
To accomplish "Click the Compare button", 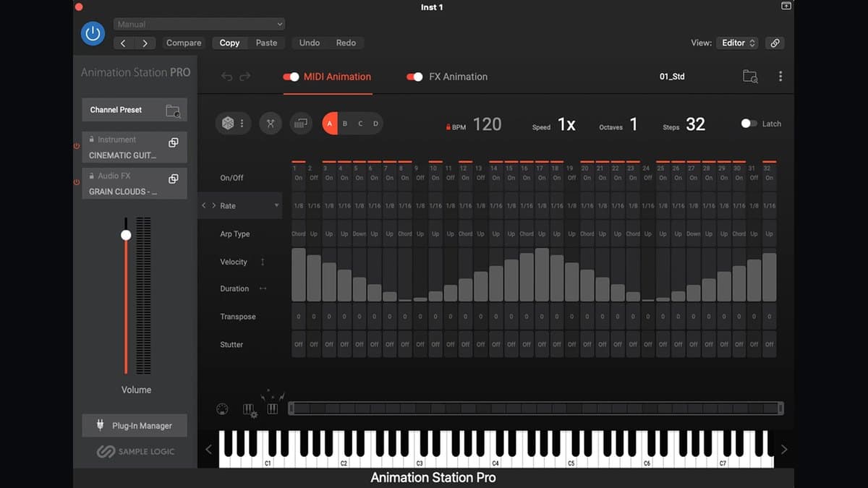I will click(x=184, y=43).
